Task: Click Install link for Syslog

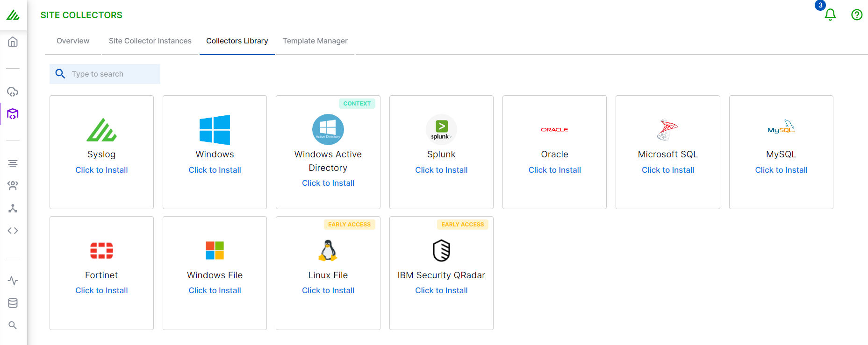Action: click(101, 170)
